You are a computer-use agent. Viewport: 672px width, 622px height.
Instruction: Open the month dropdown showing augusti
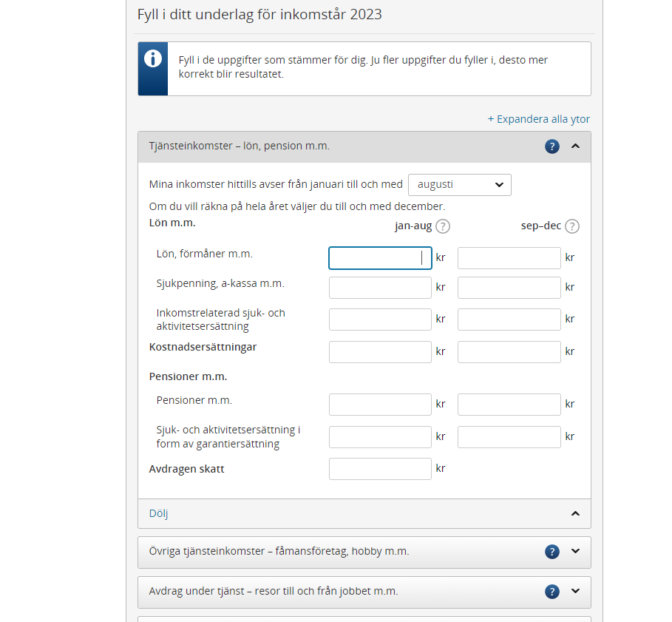coord(459,185)
